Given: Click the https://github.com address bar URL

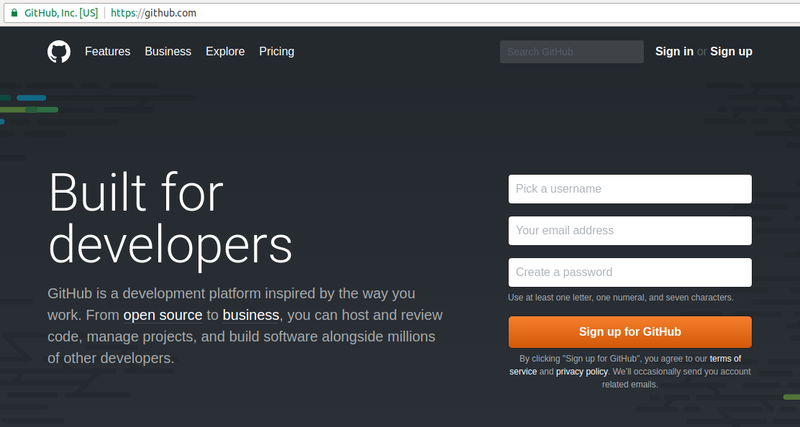Looking at the screenshot, I should (x=153, y=13).
